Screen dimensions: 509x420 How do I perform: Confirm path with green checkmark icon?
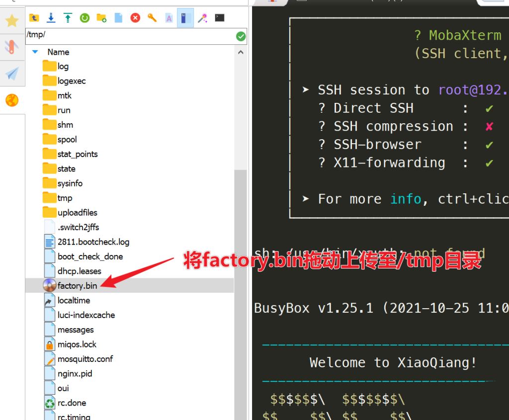[241, 36]
